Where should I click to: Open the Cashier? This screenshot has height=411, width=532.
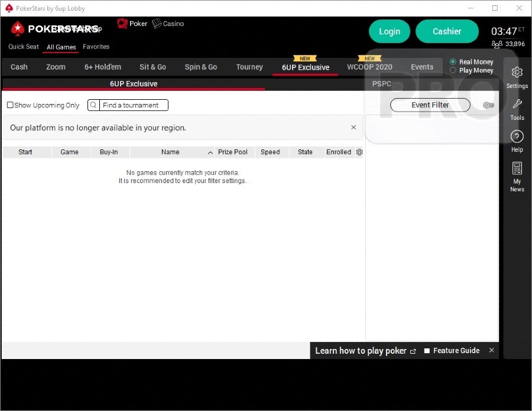[447, 31]
